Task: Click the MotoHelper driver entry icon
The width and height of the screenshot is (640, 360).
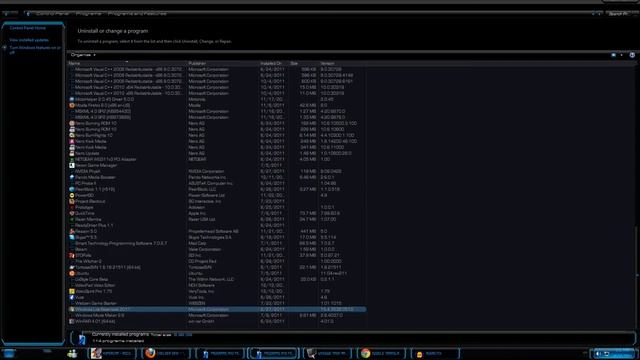Action: pos(72,99)
